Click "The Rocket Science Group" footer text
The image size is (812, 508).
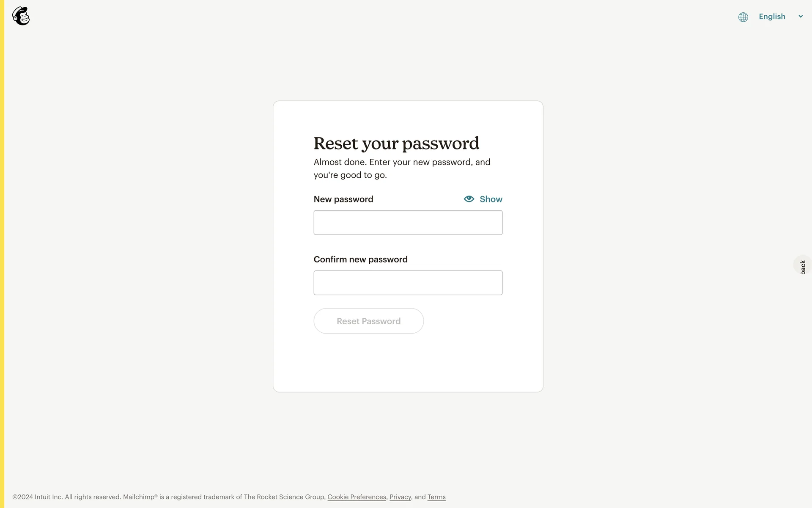(x=284, y=497)
